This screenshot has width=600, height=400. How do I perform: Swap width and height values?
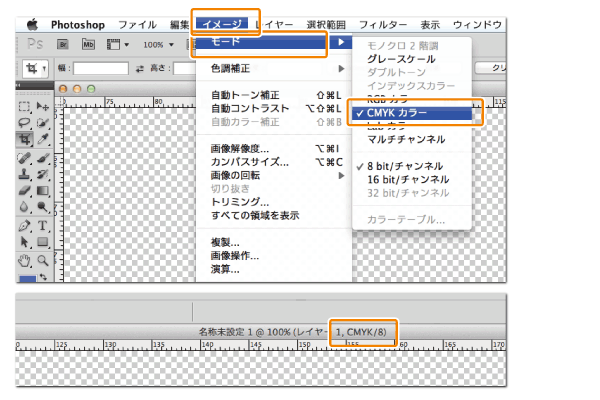[140, 69]
